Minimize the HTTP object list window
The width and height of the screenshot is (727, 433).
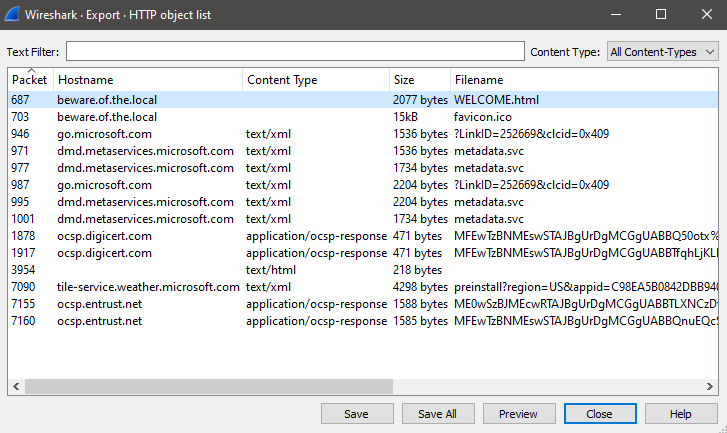(x=616, y=14)
